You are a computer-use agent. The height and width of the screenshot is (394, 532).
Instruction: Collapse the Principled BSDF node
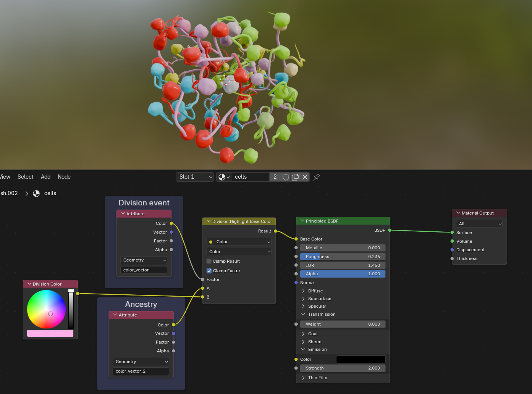tap(302, 221)
